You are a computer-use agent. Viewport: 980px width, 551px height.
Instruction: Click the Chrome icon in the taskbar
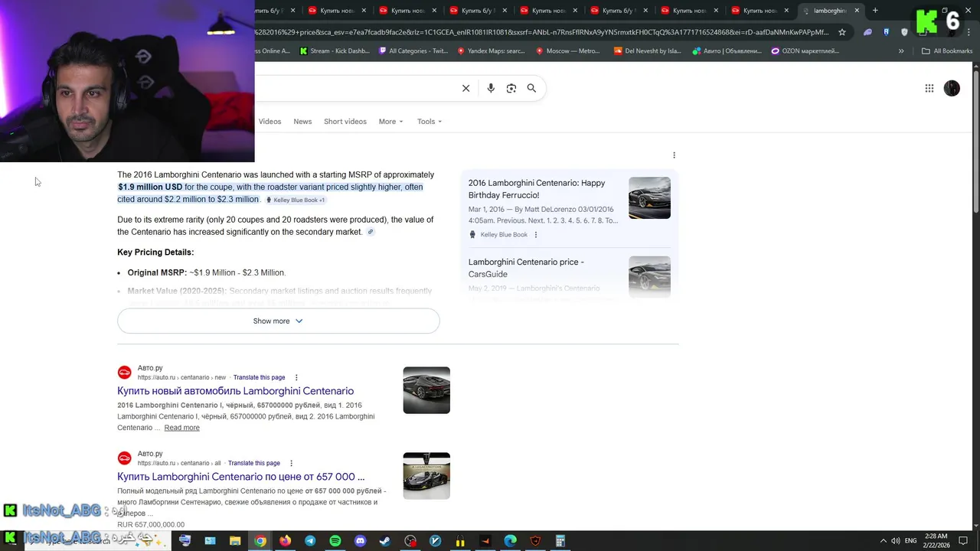(x=260, y=541)
